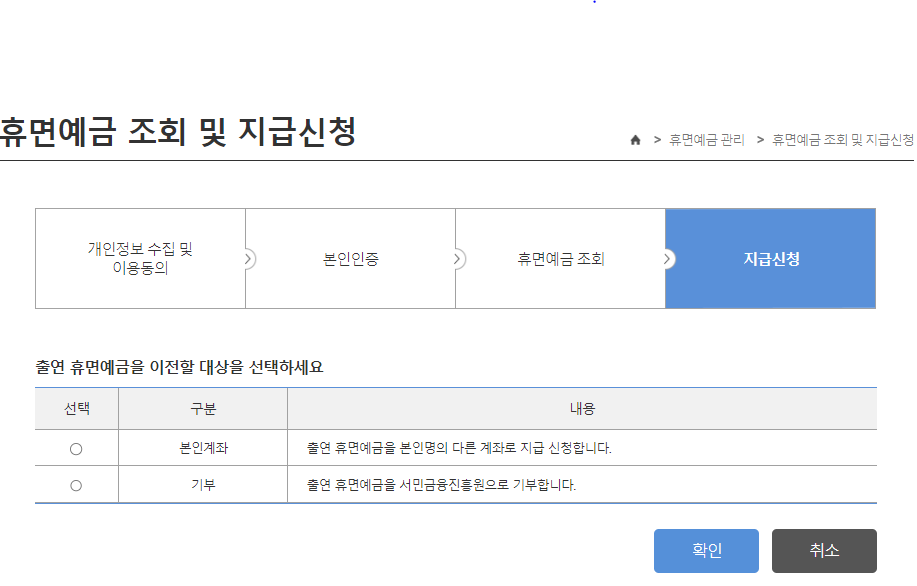Click the 선택 column header
This screenshot has height=586, width=917.
click(x=77, y=409)
